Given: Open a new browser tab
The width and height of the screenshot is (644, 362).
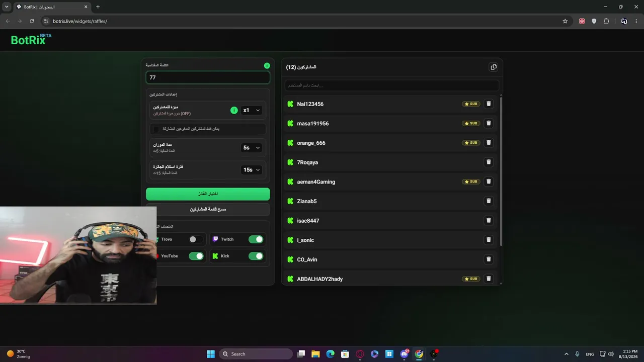Looking at the screenshot, I should click(98, 7).
